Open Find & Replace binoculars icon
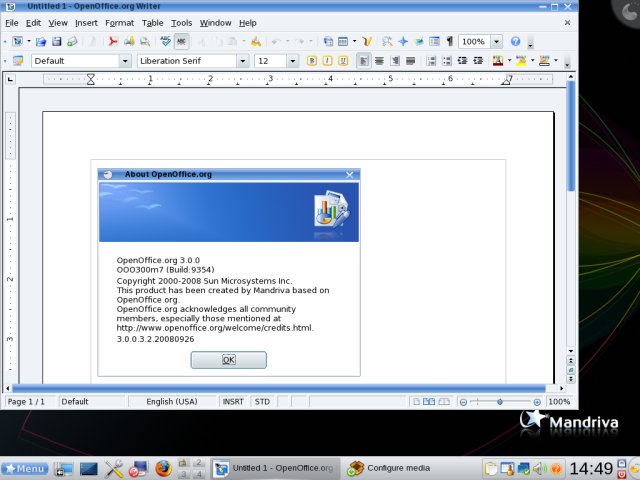 387,41
